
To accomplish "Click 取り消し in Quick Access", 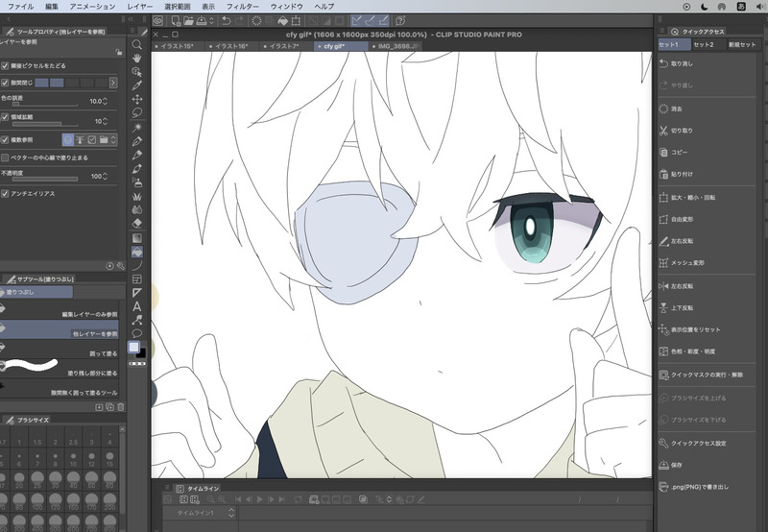I will tap(682, 63).
